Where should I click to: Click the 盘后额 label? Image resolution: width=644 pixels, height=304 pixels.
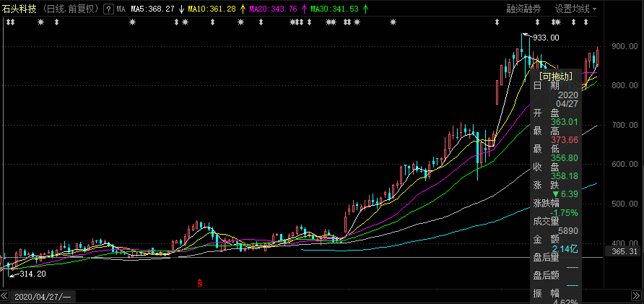click(x=546, y=276)
